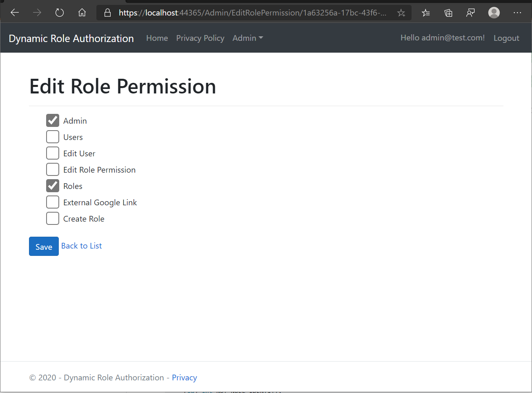View site info via the lock icon
The width and height of the screenshot is (532, 393).
click(107, 13)
